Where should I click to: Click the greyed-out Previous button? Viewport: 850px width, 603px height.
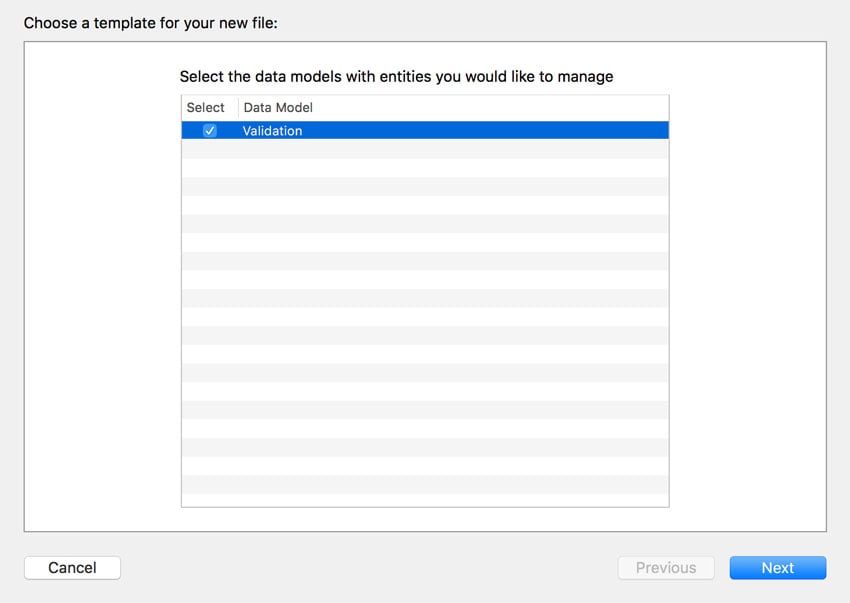[x=665, y=568]
